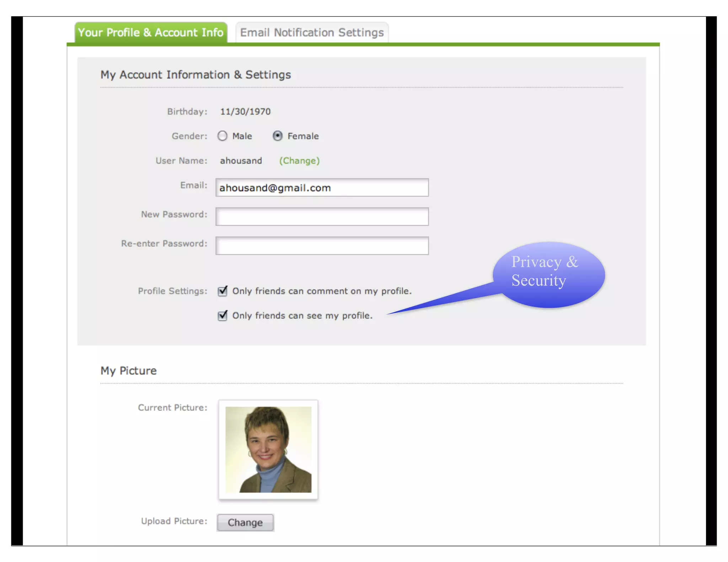The width and height of the screenshot is (728, 562).
Task: Select the Male gender radio button
Action: (223, 136)
